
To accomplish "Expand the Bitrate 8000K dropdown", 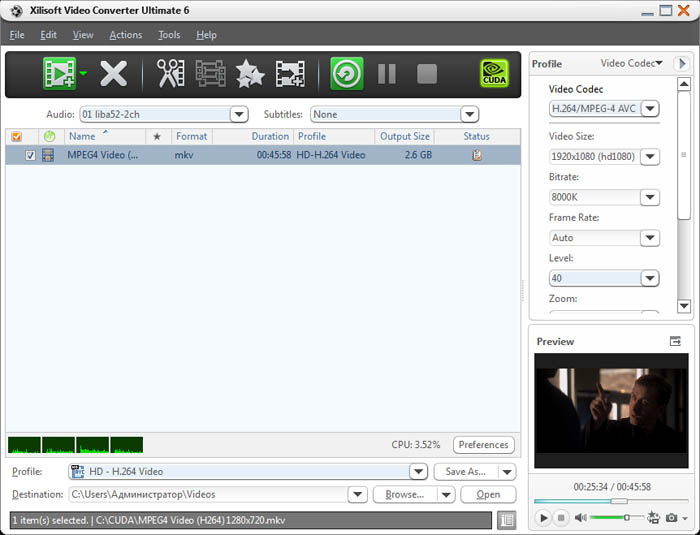I will (x=650, y=197).
